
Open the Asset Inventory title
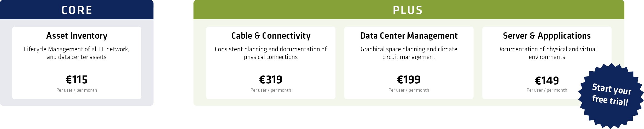pyautogui.click(x=77, y=36)
